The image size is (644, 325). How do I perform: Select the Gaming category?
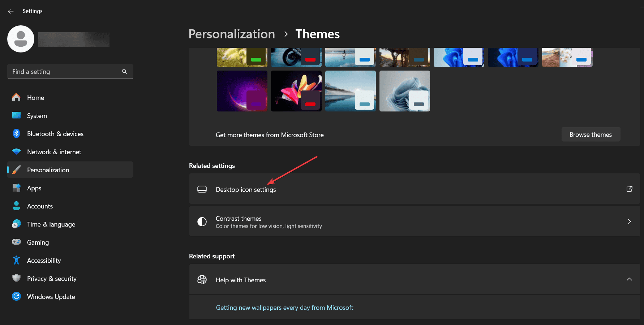(x=70, y=242)
